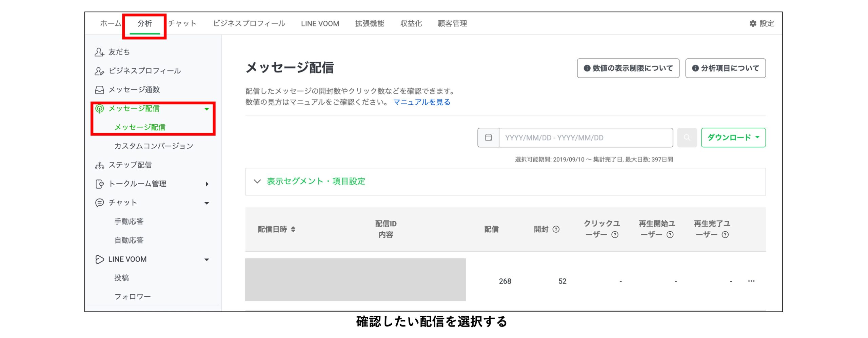Click the gray search magnifier button

coord(687,138)
